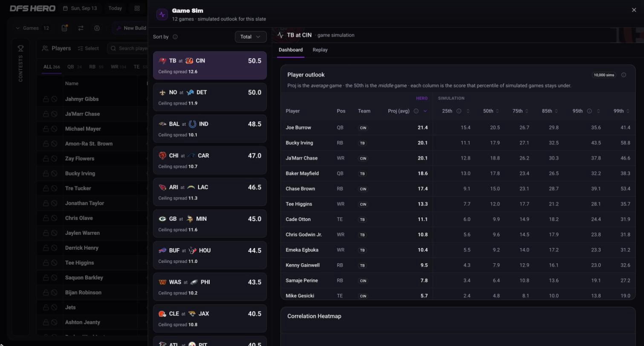Image resolution: width=644 pixels, height=346 pixels.
Task: Click the Player outlook info icon
Action: click(x=624, y=75)
